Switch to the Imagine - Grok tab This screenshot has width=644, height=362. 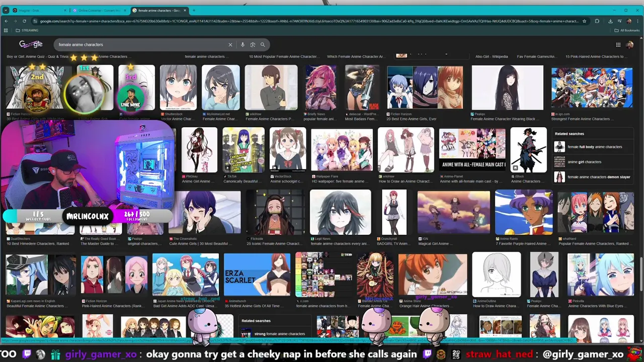pos(39,10)
